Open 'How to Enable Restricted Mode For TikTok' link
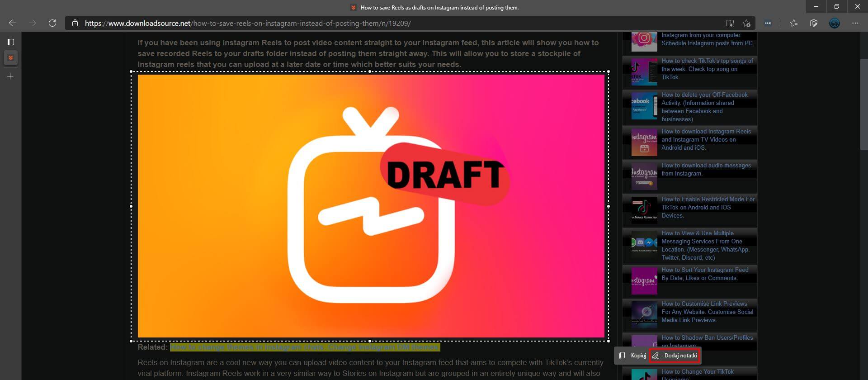Image resolution: width=868 pixels, height=380 pixels. tap(708, 207)
